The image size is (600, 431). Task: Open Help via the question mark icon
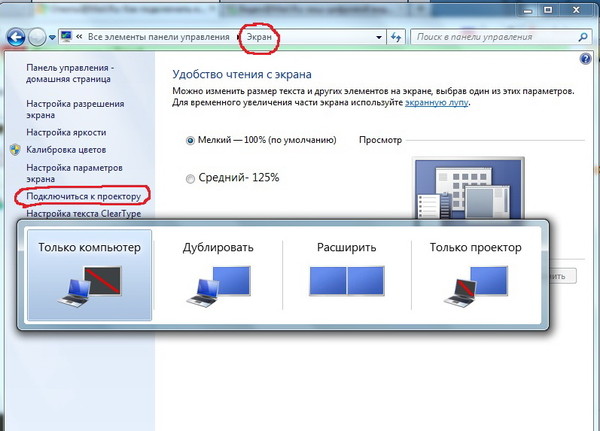coord(585,59)
